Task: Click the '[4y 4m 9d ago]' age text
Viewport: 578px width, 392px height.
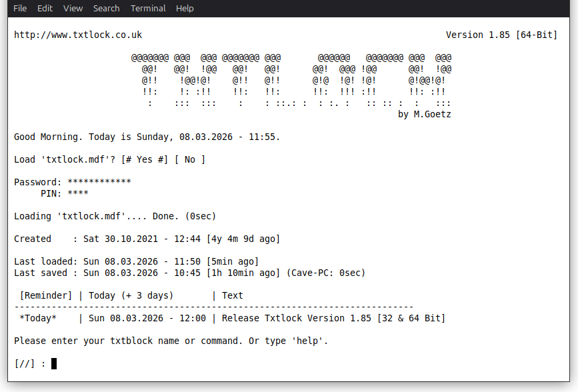Action: tap(243, 239)
